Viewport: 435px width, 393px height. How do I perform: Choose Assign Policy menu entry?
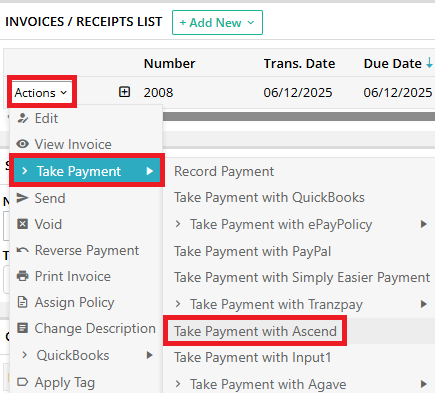click(86, 302)
